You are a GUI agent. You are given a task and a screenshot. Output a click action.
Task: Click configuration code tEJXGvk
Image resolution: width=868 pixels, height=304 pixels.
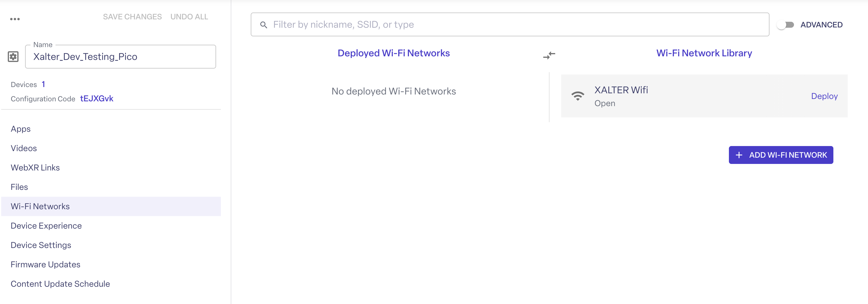[x=97, y=99]
